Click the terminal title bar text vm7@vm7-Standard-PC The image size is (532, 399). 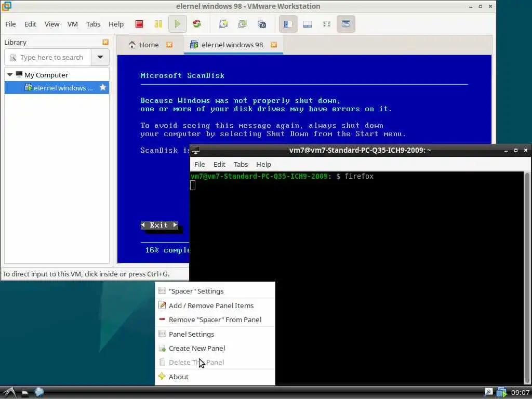(x=360, y=150)
